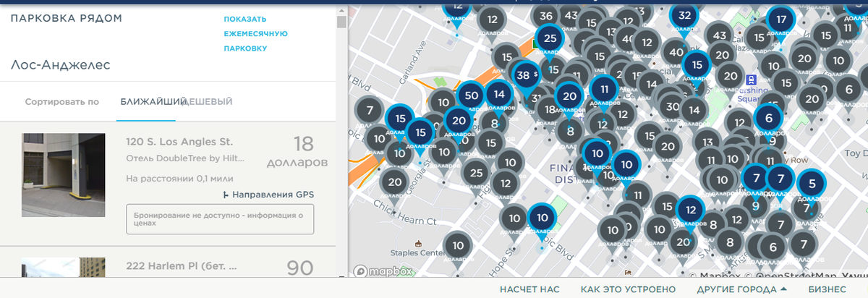Click the Pershing Square metro station icon
The height and width of the screenshot is (298, 868).
(752, 80)
